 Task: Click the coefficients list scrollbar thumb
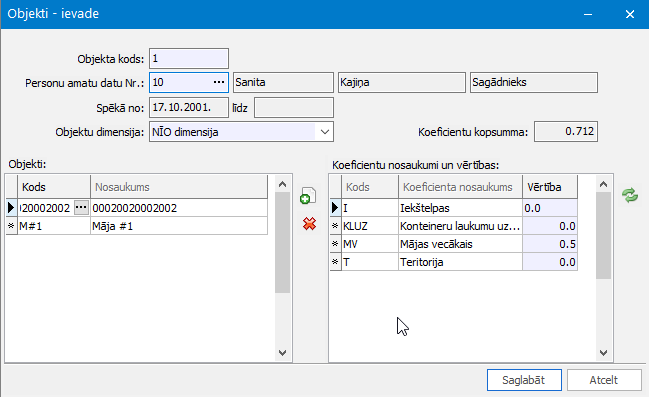click(x=603, y=235)
